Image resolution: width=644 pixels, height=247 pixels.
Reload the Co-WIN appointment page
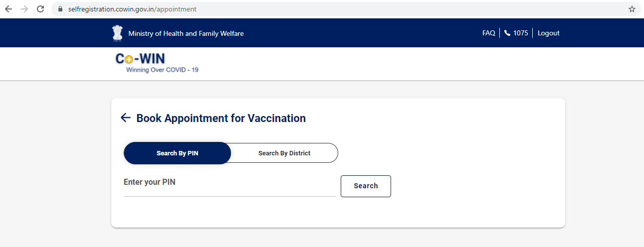[x=40, y=9]
